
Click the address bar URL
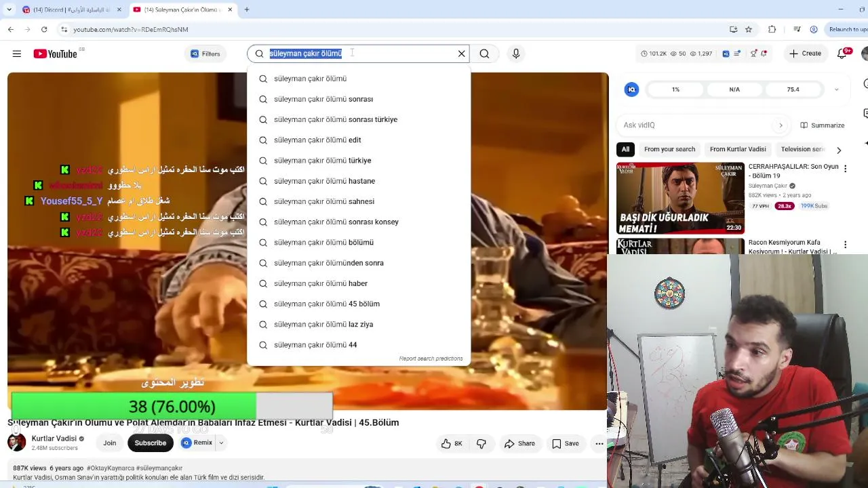[x=130, y=29]
